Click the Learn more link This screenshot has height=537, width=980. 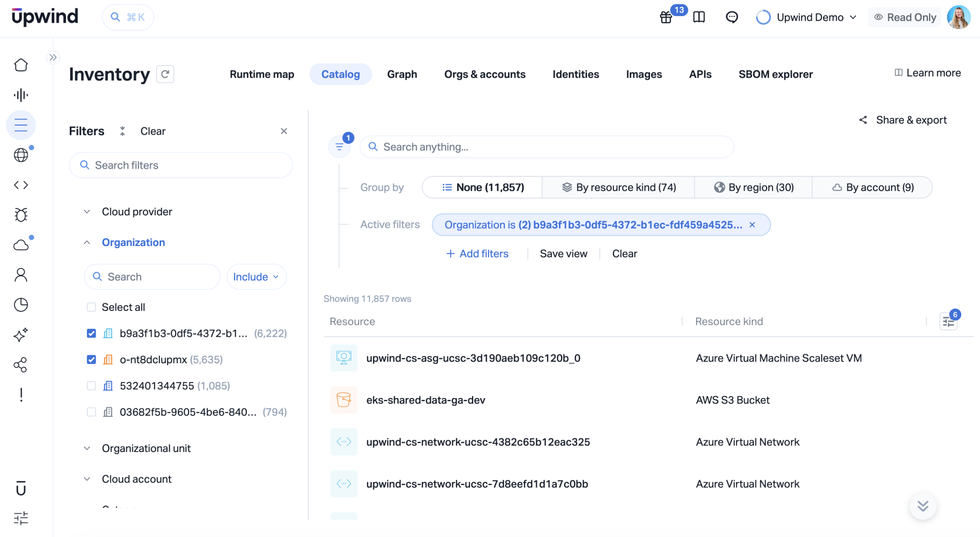(x=928, y=73)
